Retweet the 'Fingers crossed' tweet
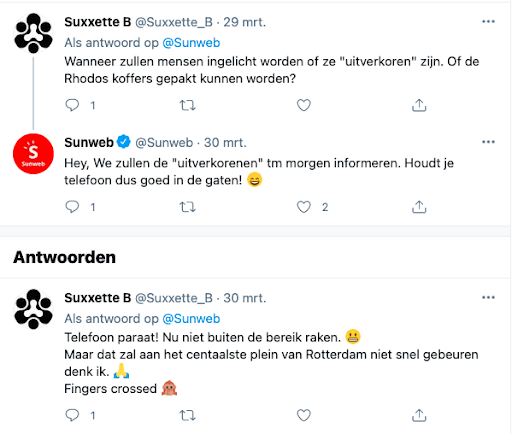Viewport: 512px width, 434px height. tap(188, 415)
